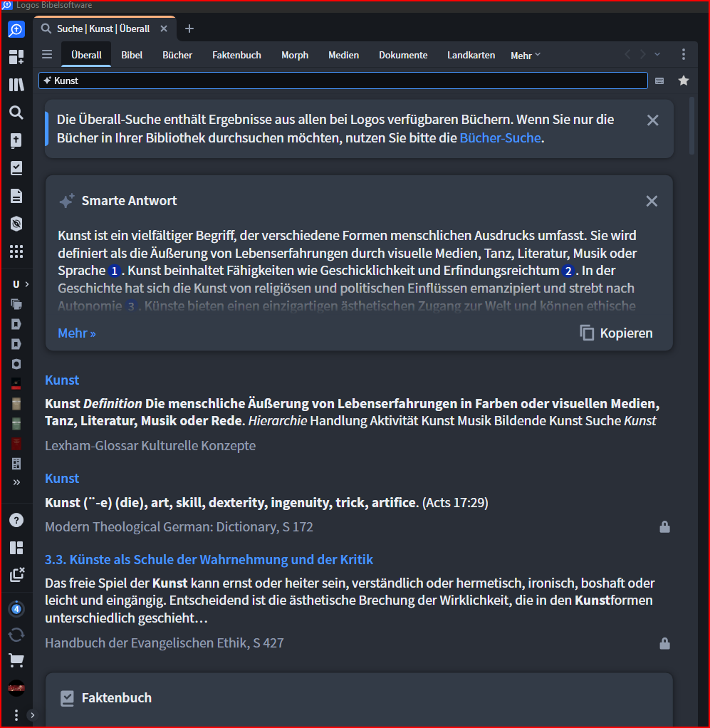Open the panel hamburger menu
The width and height of the screenshot is (710, 728).
coord(47,54)
